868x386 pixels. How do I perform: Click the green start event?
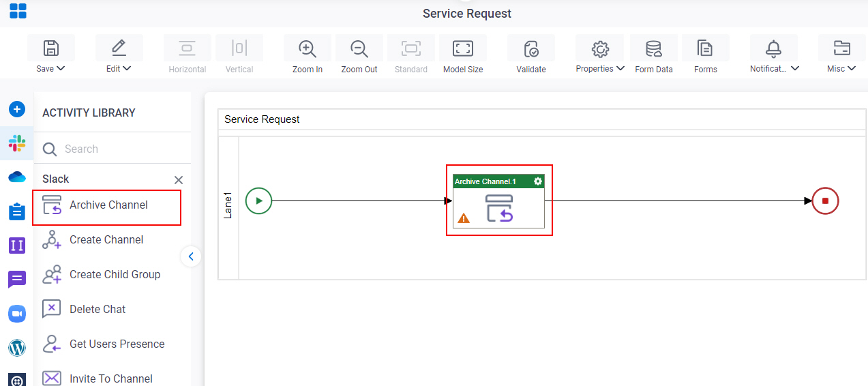pos(258,201)
